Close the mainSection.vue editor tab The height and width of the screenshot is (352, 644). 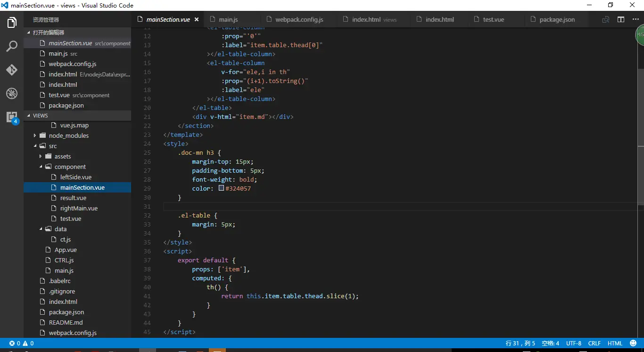point(197,19)
